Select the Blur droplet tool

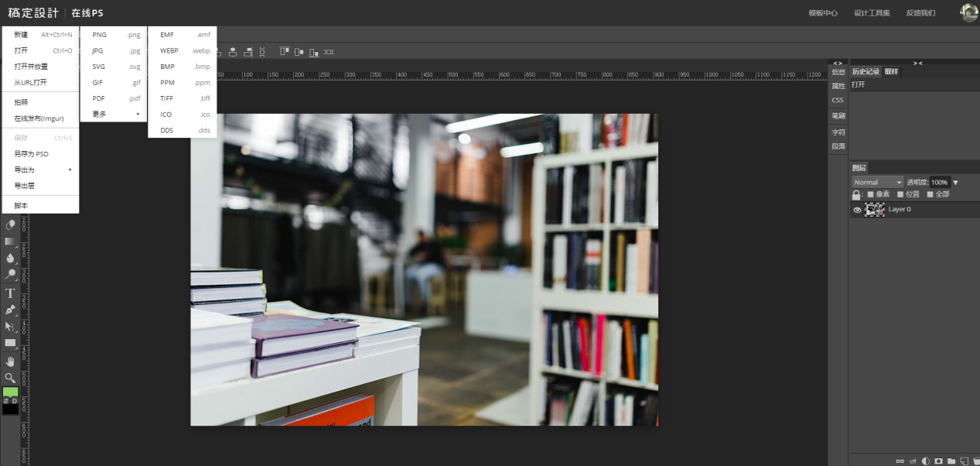(10, 258)
